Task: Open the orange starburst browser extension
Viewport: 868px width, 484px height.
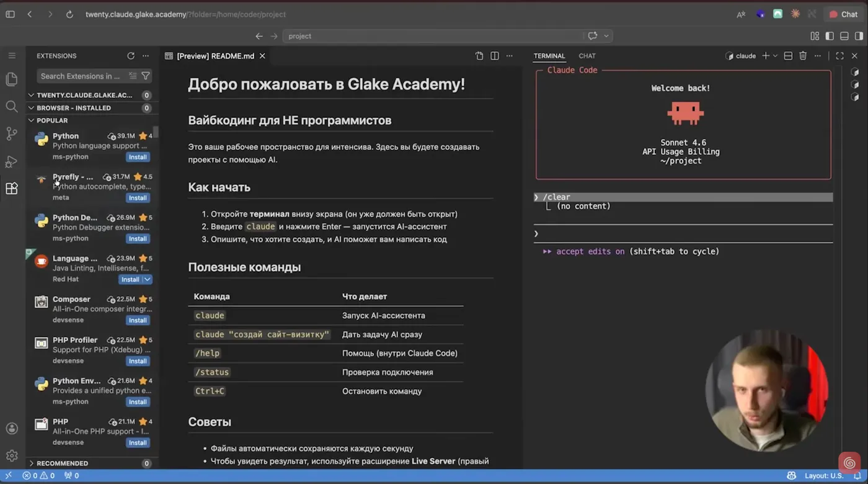Action: [x=795, y=14]
